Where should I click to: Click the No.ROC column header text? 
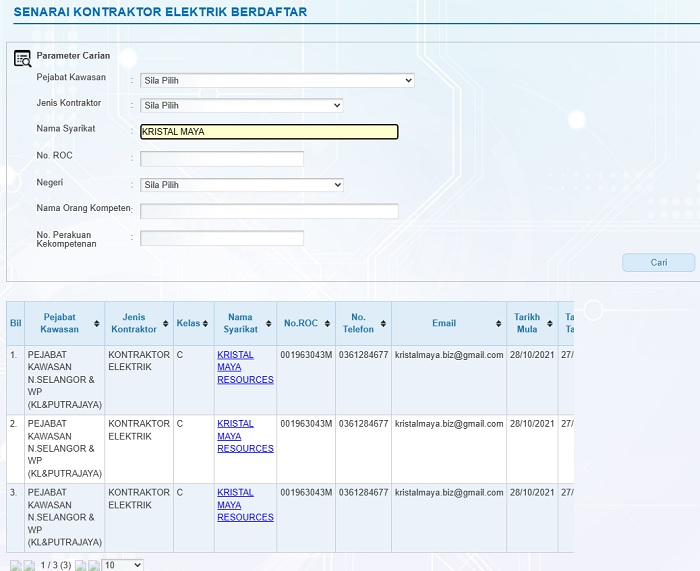tap(300, 323)
